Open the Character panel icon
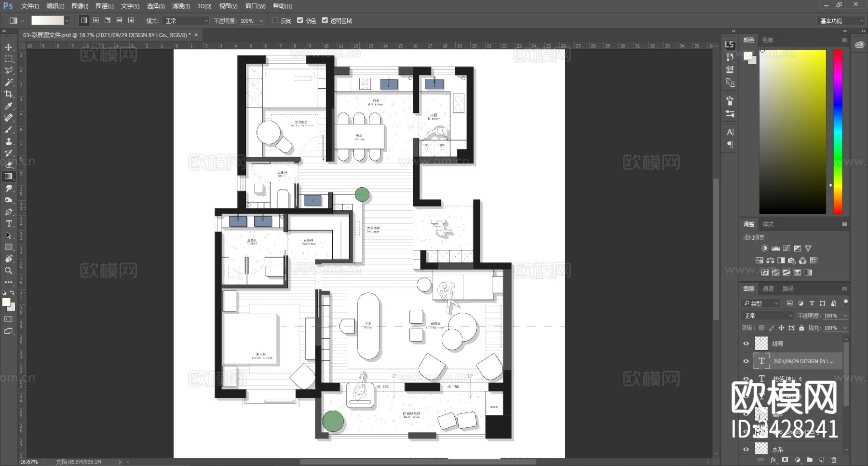 point(730,132)
